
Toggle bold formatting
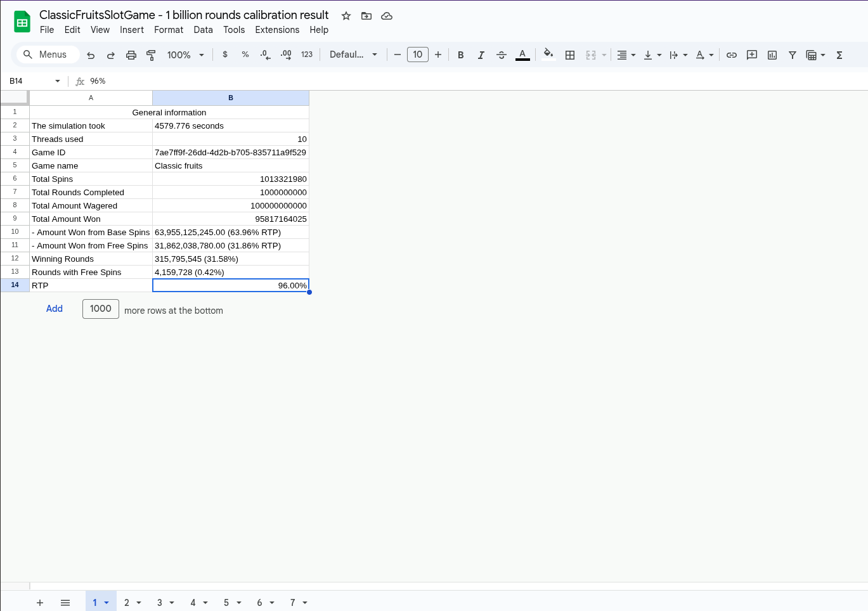click(461, 55)
